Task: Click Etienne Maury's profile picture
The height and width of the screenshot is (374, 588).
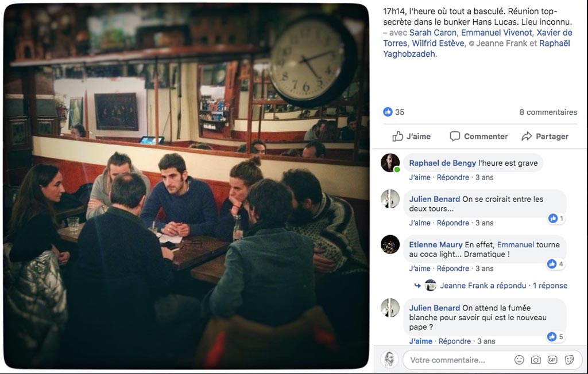Action: click(x=390, y=244)
